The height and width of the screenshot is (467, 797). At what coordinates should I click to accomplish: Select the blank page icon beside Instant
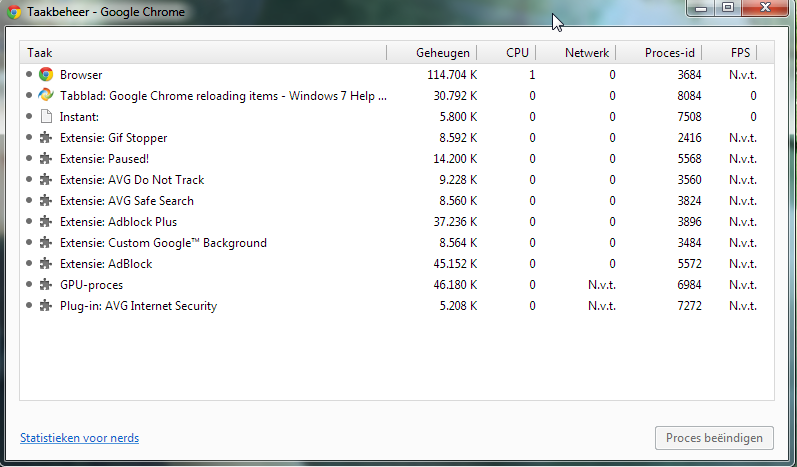[46, 117]
